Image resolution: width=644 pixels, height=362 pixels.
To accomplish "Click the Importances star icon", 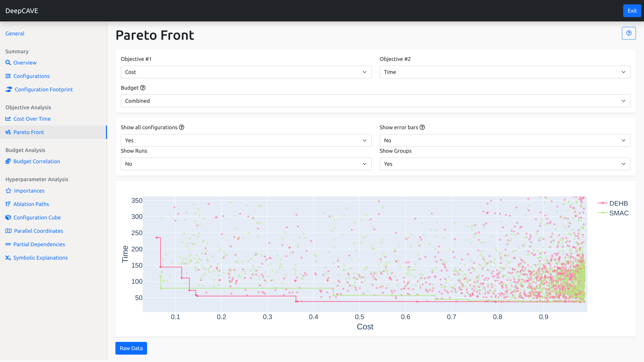I will pyautogui.click(x=8, y=191).
